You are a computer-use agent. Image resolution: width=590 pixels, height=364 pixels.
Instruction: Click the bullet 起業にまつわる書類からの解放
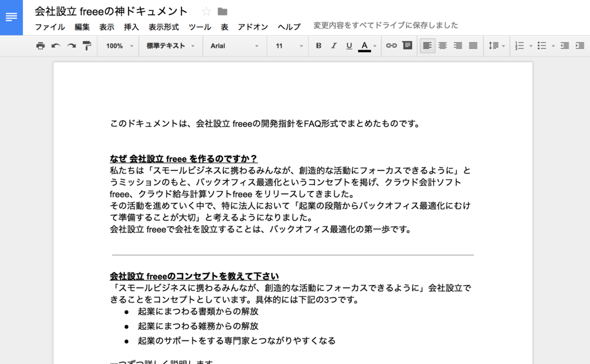point(198,312)
